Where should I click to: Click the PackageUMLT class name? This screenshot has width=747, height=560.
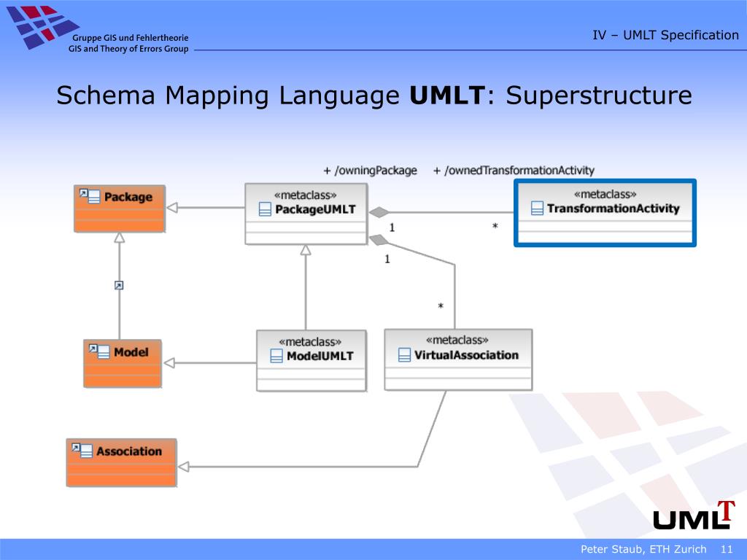(x=315, y=209)
